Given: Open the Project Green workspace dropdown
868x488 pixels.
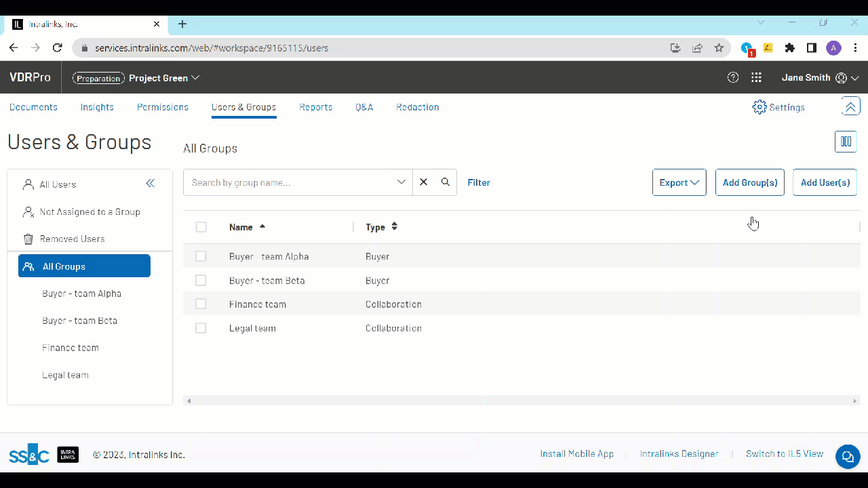Looking at the screenshot, I should pos(164,78).
